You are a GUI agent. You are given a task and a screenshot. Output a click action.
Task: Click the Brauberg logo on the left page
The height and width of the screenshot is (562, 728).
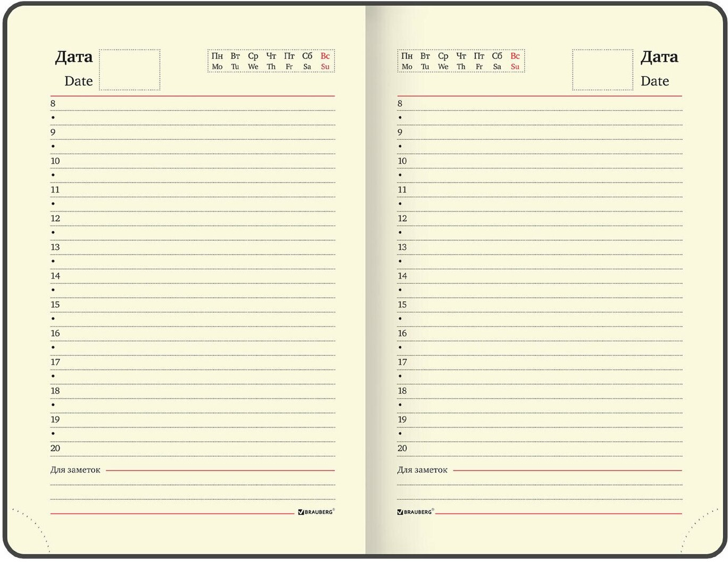[316, 511]
